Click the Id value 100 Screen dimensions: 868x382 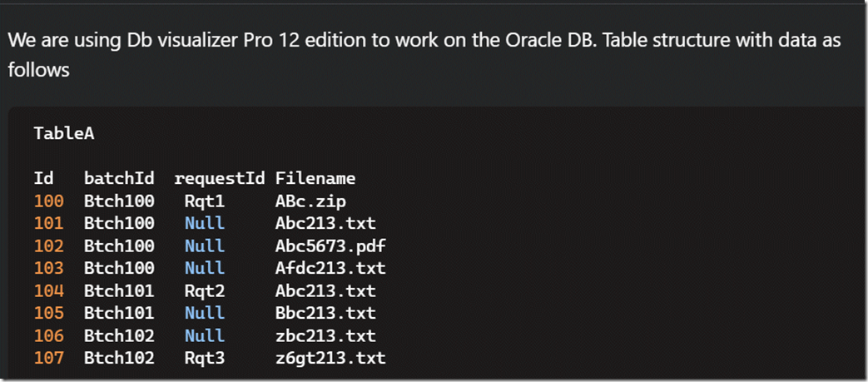pyautogui.click(x=48, y=201)
